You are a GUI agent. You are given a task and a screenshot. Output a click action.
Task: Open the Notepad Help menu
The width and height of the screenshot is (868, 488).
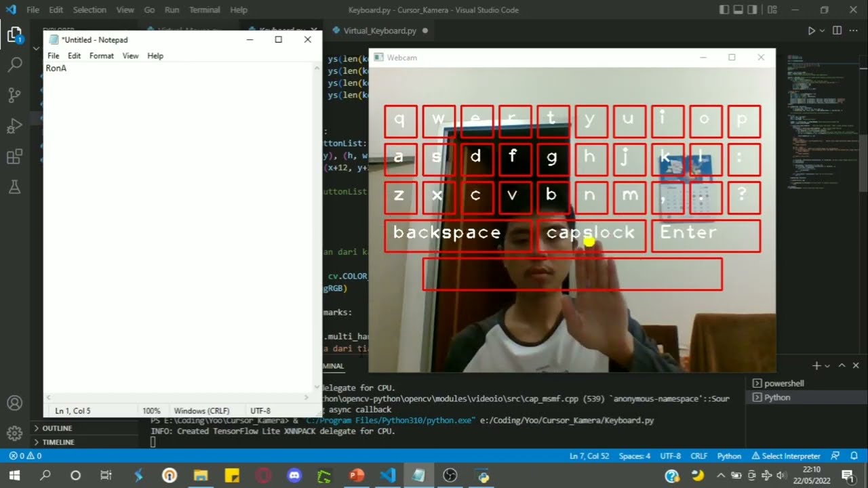coord(155,56)
